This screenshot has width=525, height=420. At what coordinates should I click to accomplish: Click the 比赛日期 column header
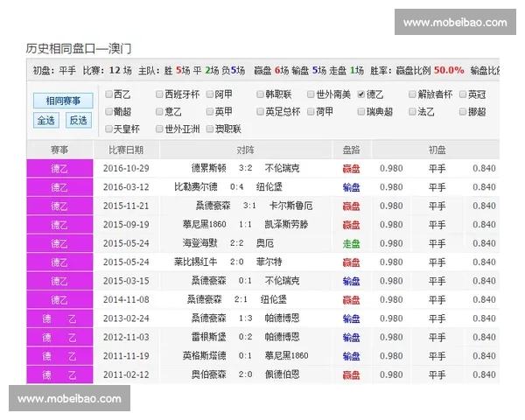126,150
